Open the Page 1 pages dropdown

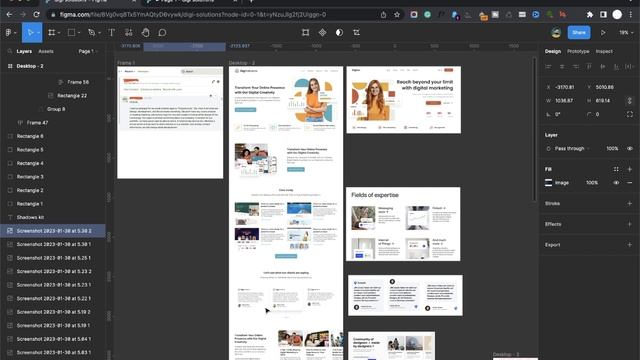tap(88, 51)
